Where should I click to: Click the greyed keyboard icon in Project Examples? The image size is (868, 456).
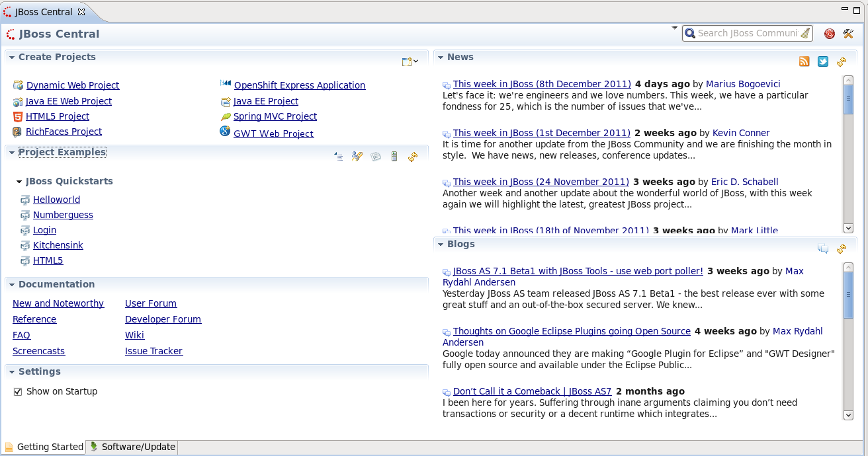click(376, 157)
